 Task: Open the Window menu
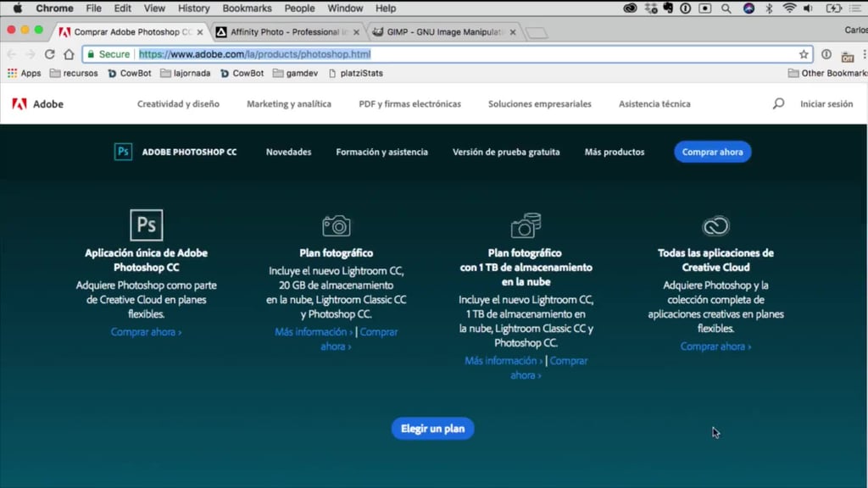pos(345,8)
